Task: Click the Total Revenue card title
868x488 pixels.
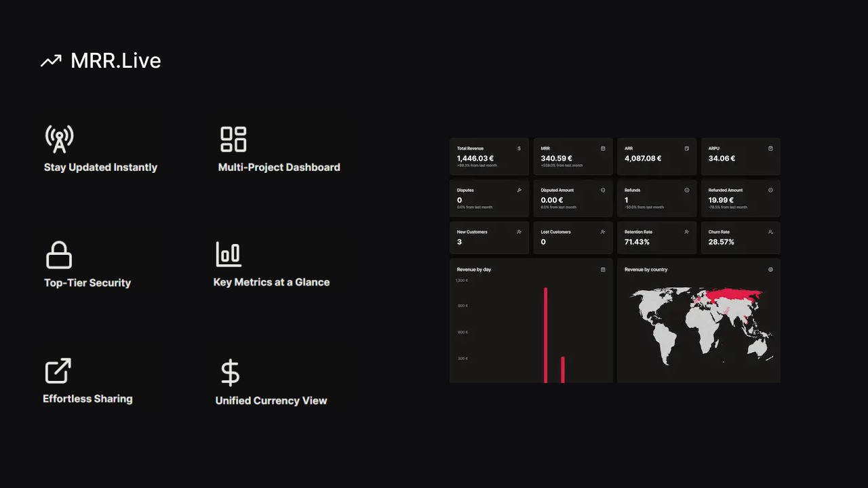Action: tap(470, 148)
